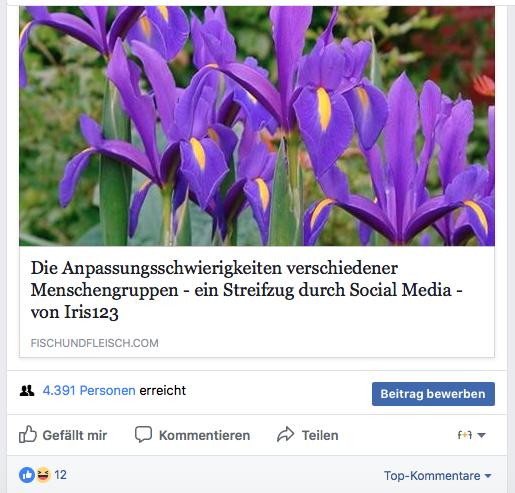
Task: Click the f+f page identity icon
Action: coord(465,435)
